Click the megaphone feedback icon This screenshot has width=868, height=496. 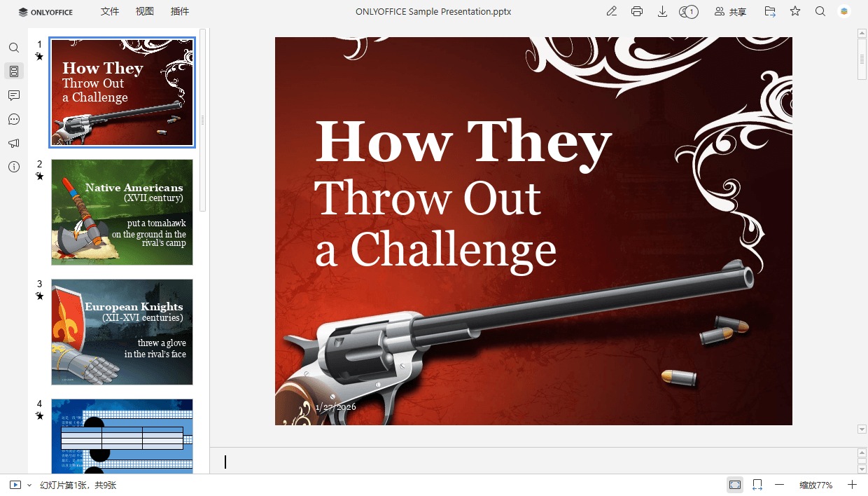pos(14,143)
